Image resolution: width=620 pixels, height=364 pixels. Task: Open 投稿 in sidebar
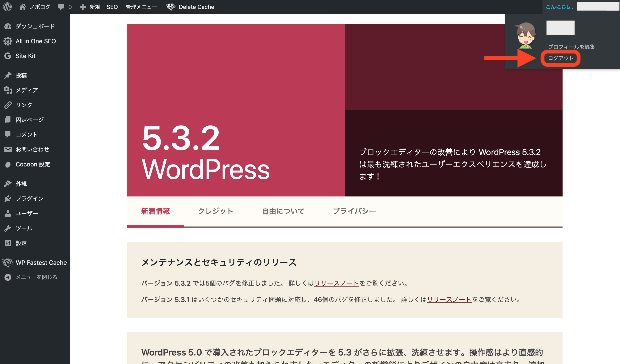point(21,75)
